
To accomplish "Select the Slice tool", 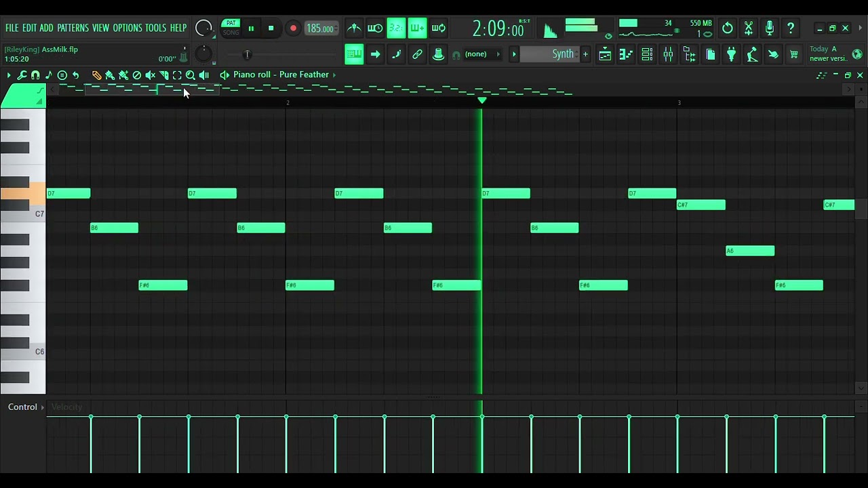I will coord(163,75).
